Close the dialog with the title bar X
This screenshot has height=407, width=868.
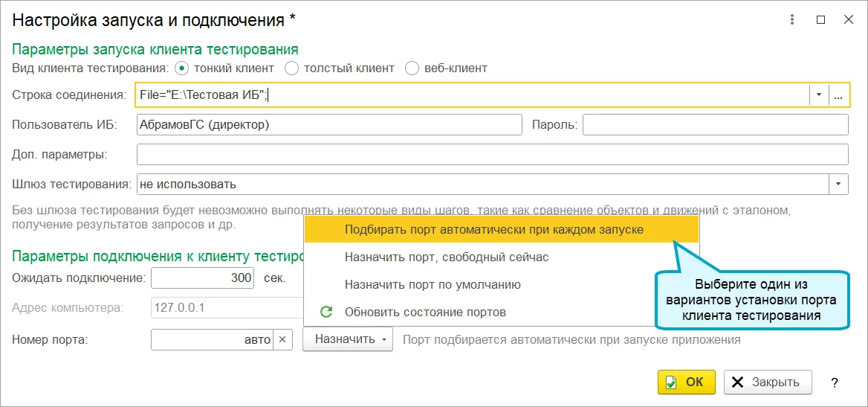pos(848,20)
